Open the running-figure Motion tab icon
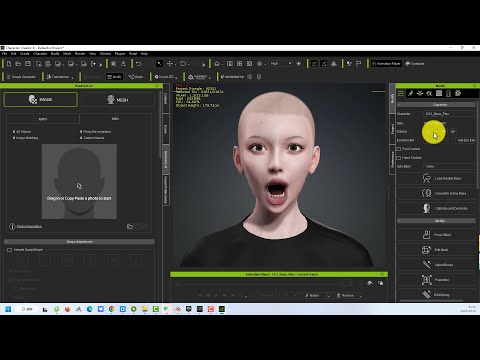The image size is (480, 360). [x=411, y=93]
